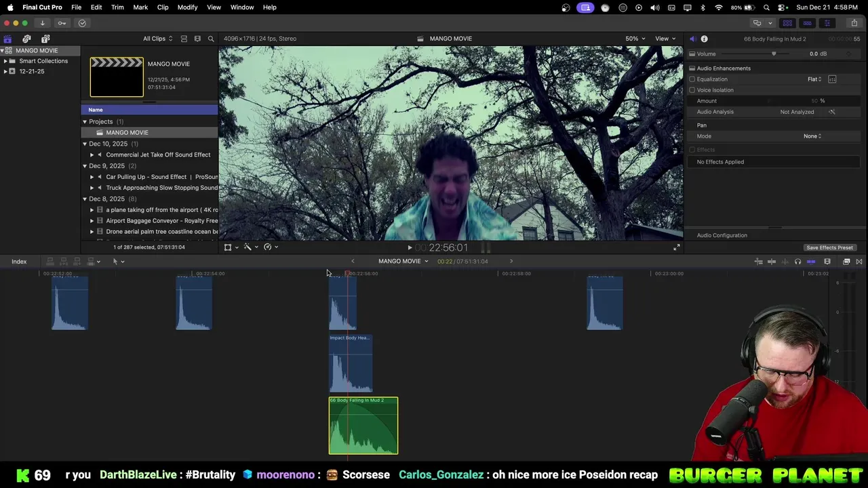Show the Info inspector icon
The width and height of the screenshot is (868, 488).
704,39
